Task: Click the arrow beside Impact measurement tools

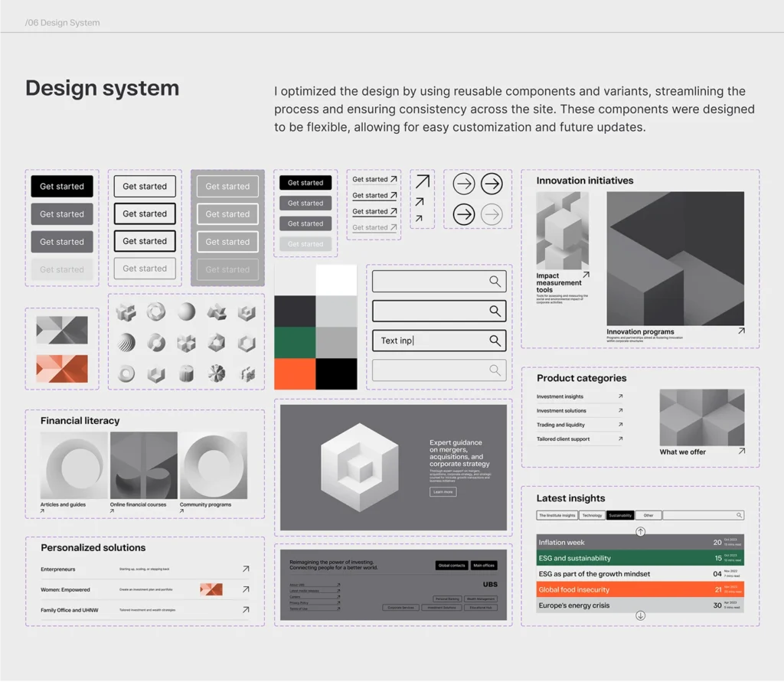Action: (586, 275)
